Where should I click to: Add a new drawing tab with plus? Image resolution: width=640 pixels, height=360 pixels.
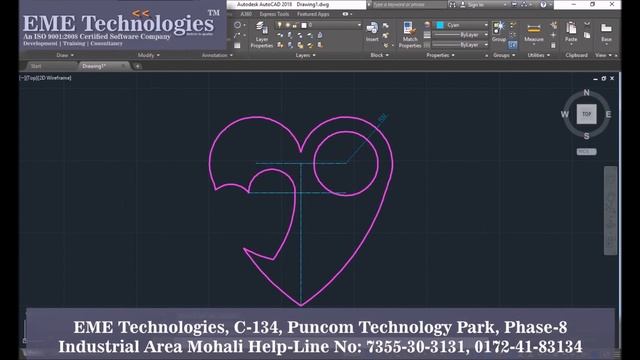(x=138, y=66)
